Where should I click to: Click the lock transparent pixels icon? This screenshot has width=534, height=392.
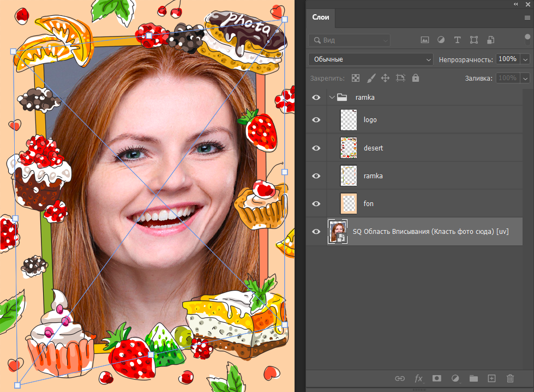(x=356, y=79)
